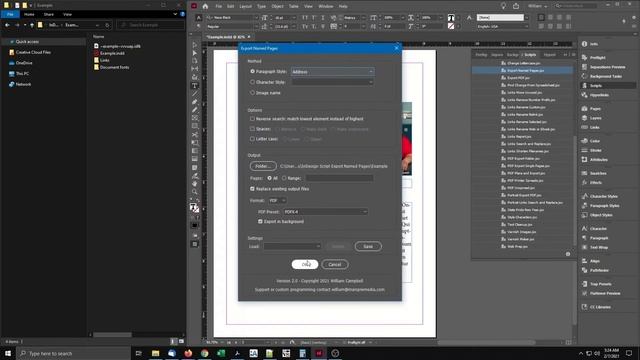Open the Paragraph Style Address dropdown
The image size is (640, 360).
332,72
